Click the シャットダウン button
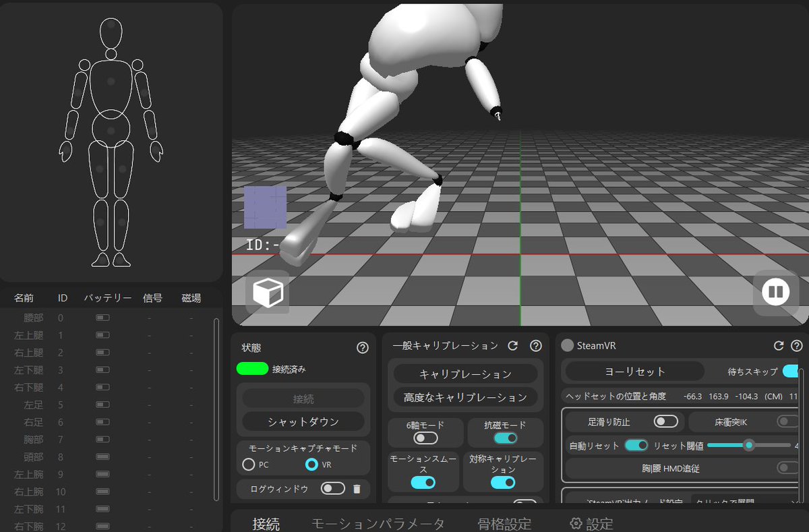This screenshot has width=809, height=532. pyautogui.click(x=303, y=421)
